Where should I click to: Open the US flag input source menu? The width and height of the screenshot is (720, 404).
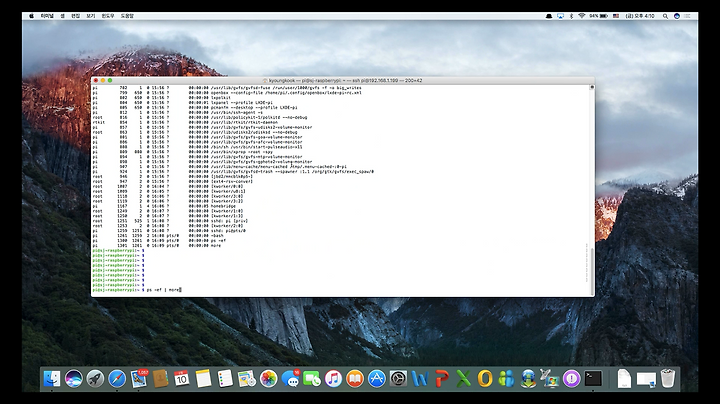point(616,16)
